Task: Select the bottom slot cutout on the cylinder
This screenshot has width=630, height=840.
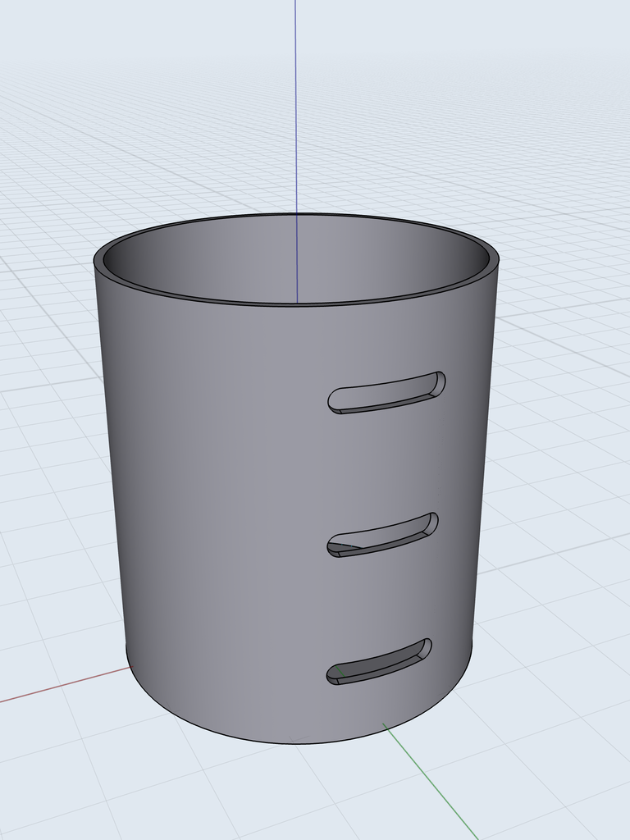Action: [379, 662]
